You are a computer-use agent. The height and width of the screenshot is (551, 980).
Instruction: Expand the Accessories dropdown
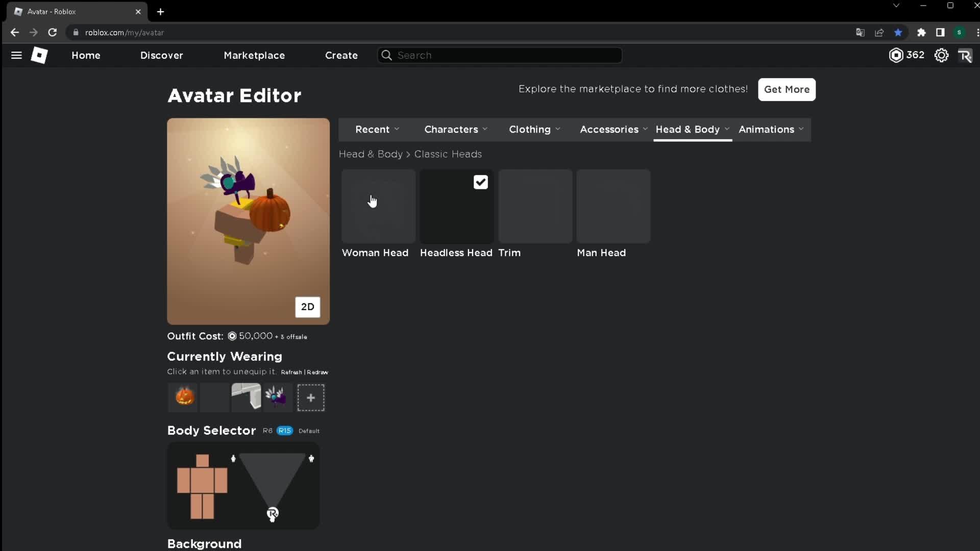click(x=613, y=129)
